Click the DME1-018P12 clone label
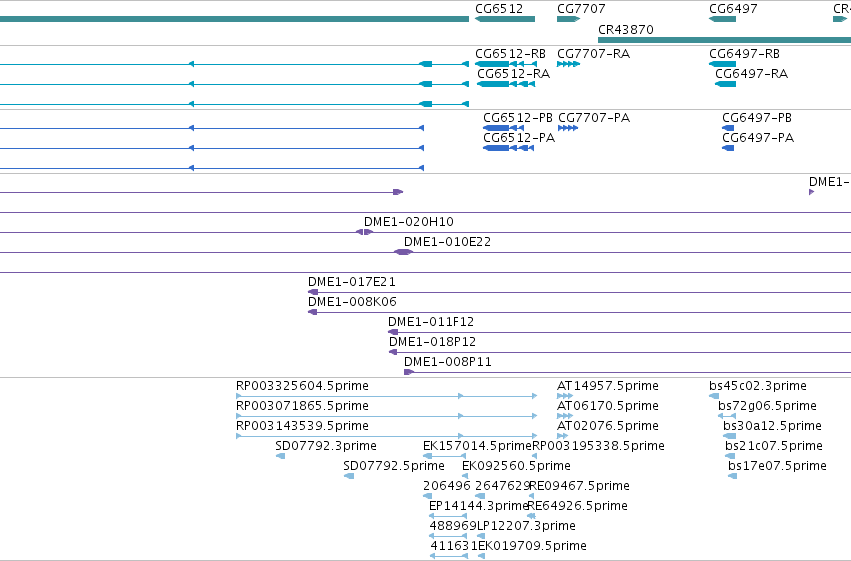Image resolution: width=851 pixels, height=561 pixels. click(432, 342)
